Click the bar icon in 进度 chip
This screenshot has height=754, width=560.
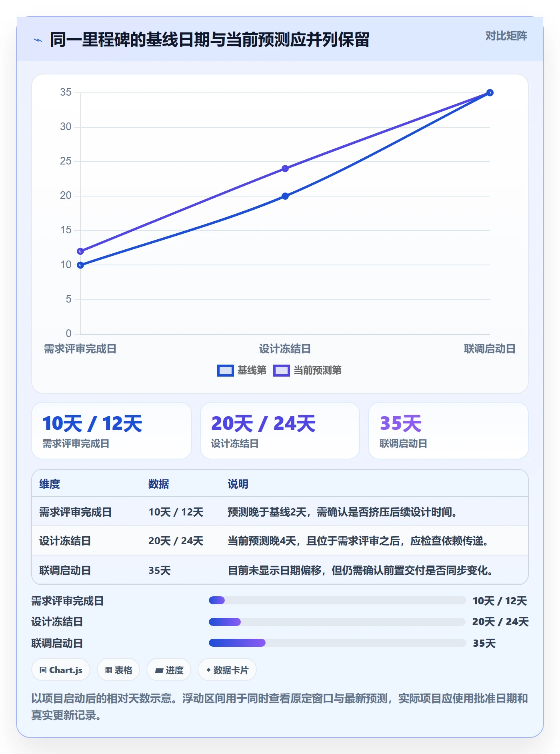point(159,671)
